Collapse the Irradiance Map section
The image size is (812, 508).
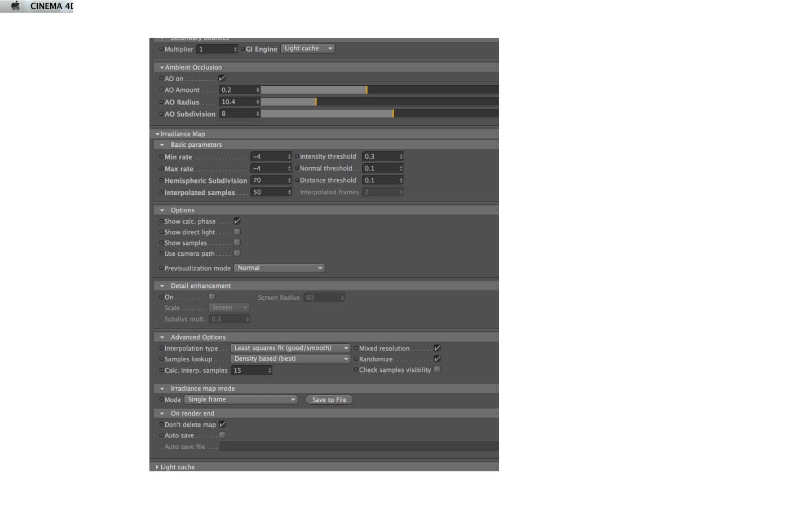pyautogui.click(x=157, y=134)
